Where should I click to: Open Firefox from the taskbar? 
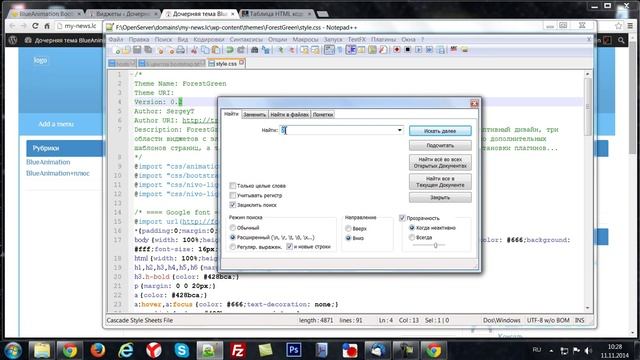click(98, 350)
